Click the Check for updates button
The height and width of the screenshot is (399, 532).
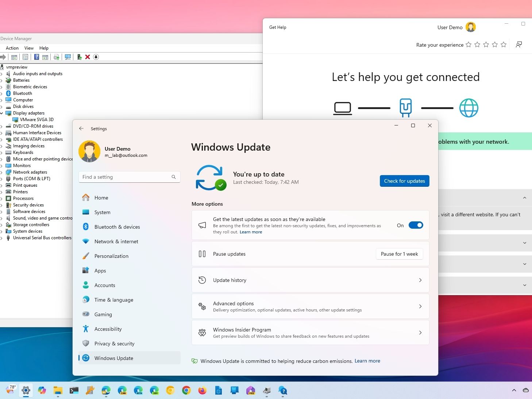404,181
